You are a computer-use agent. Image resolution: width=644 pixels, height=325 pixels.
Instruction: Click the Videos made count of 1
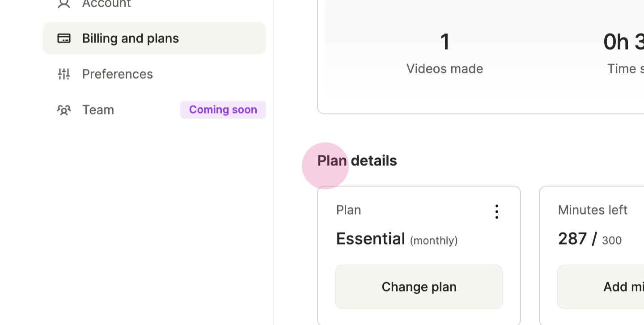pyautogui.click(x=445, y=42)
